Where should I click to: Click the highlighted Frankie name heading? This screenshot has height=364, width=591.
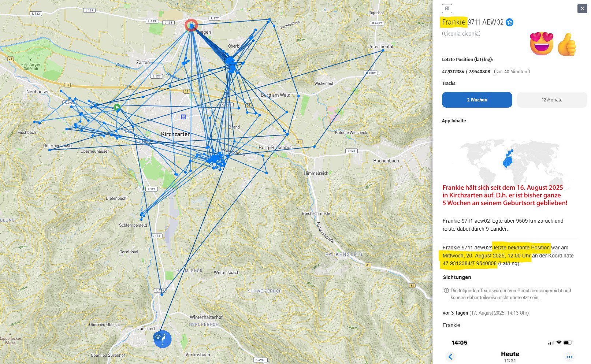(454, 22)
